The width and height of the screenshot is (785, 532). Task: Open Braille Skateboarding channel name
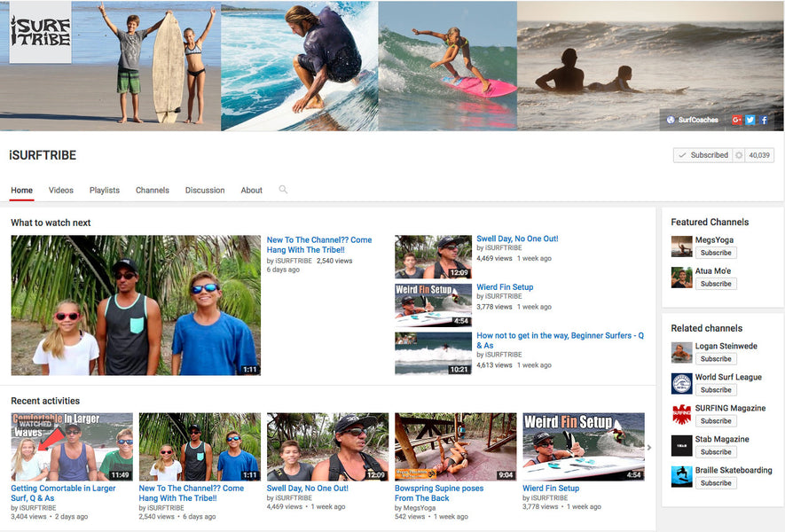point(734,470)
